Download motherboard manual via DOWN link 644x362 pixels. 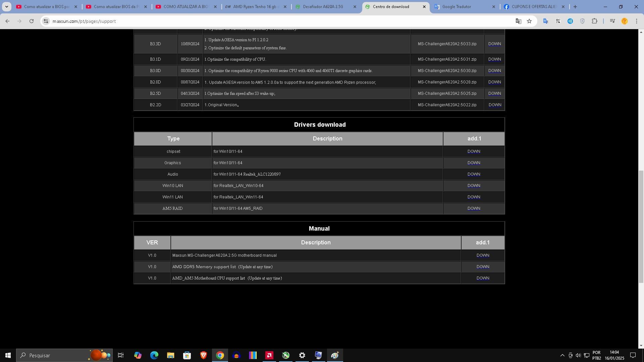[x=483, y=255]
